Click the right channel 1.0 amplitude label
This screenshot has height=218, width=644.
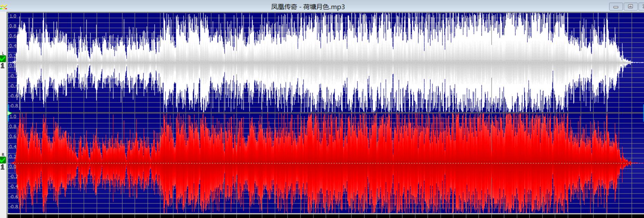(12, 117)
